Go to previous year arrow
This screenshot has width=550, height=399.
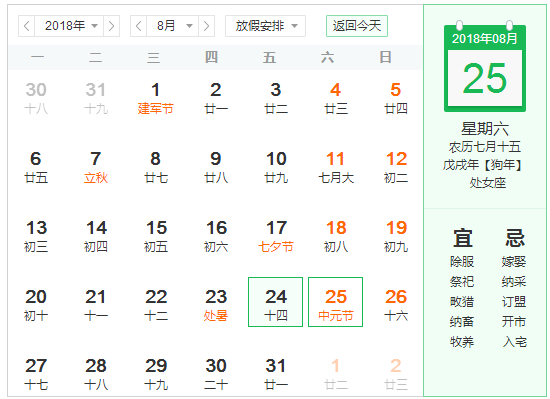click(27, 26)
